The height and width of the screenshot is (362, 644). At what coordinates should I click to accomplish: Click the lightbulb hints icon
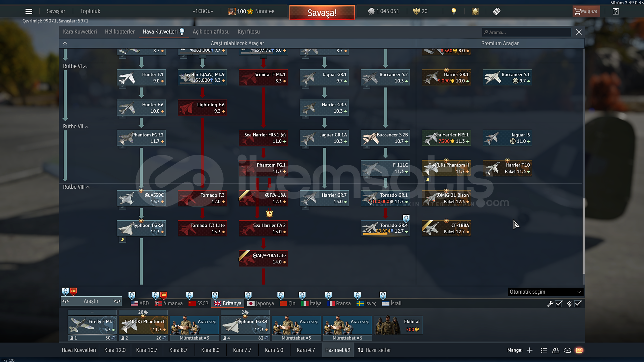coord(453,11)
